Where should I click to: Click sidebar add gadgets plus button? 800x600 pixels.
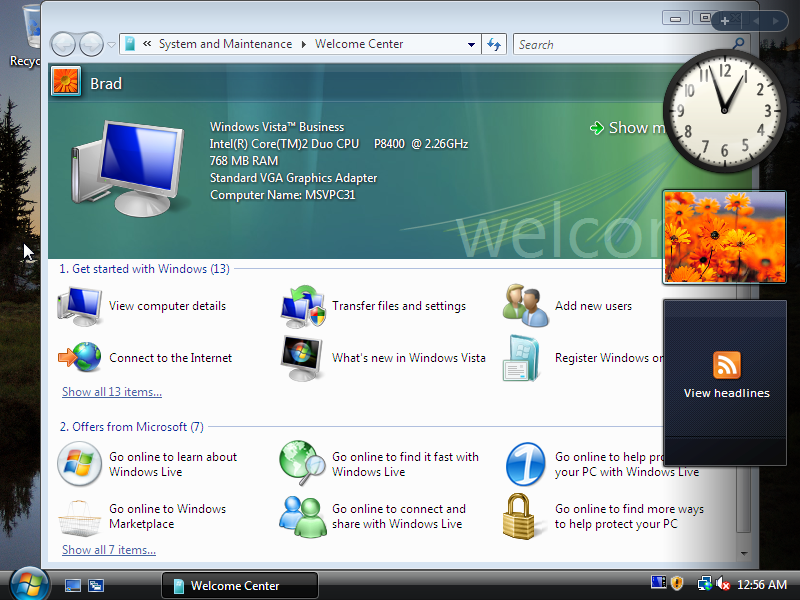(x=724, y=21)
